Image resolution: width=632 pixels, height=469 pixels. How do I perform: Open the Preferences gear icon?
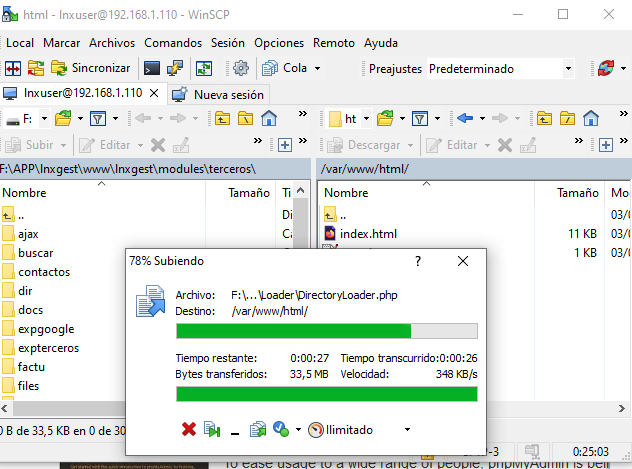coord(241,68)
